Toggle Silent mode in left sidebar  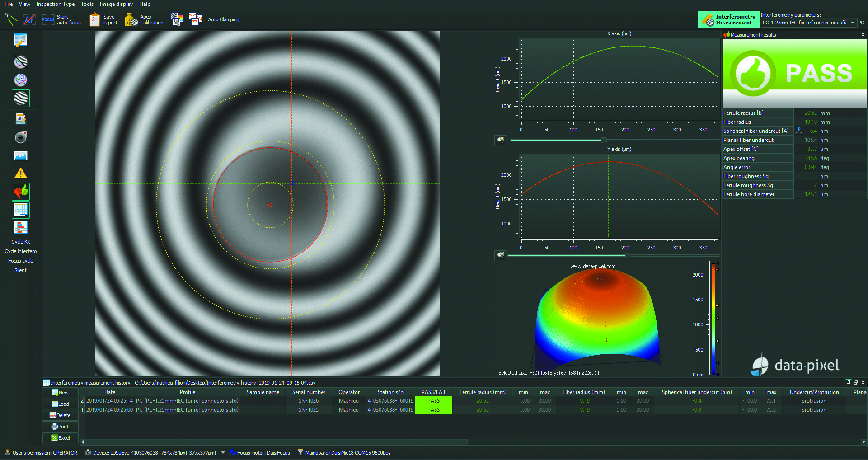[20, 270]
